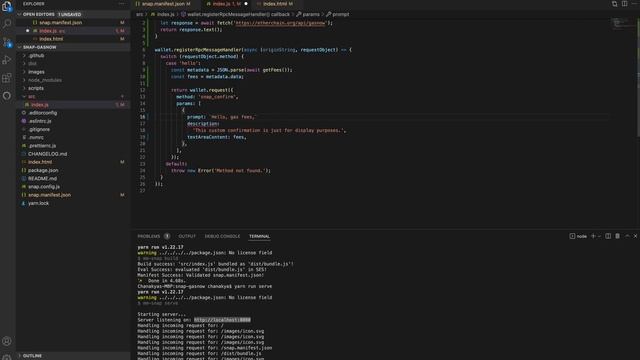This screenshot has width=640, height=360.
Task: Open launch profile dropdown beside new terminal
Action: click(x=599, y=236)
